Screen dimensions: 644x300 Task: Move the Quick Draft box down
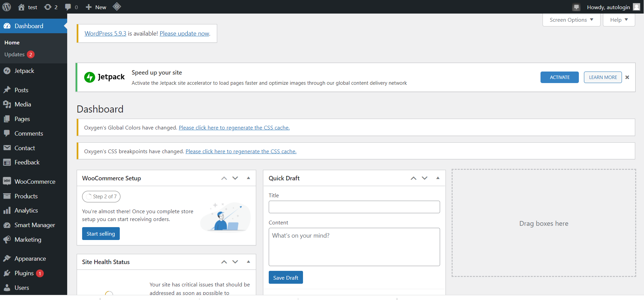(x=424, y=178)
